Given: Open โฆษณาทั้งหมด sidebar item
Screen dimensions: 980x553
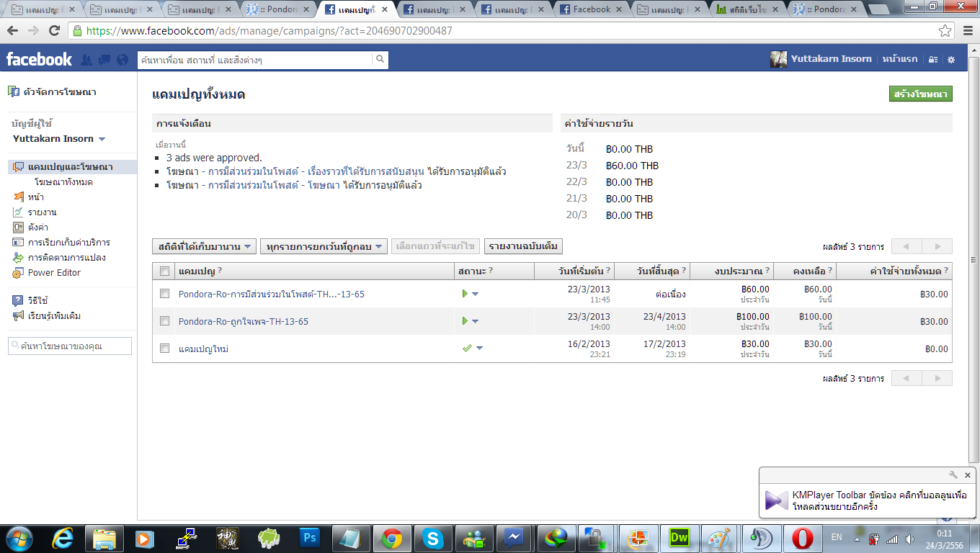Looking at the screenshot, I should (x=63, y=182).
